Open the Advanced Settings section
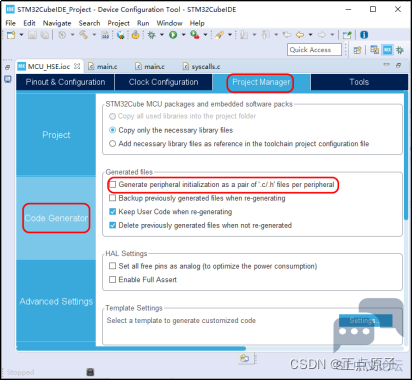This screenshot has height=381, width=412. 56,301
